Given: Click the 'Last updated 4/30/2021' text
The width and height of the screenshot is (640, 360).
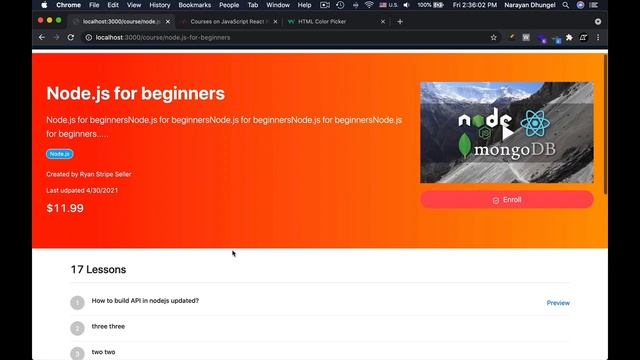Looking at the screenshot, I should point(82,191).
